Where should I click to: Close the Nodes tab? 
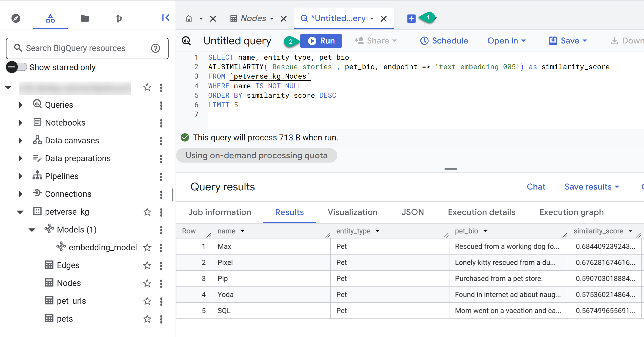[284, 19]
